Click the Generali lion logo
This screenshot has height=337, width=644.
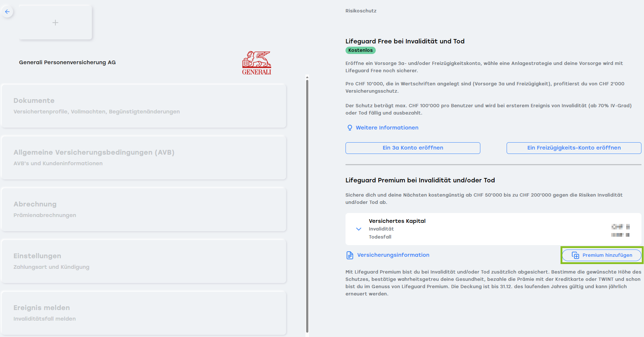coord(257,63)
